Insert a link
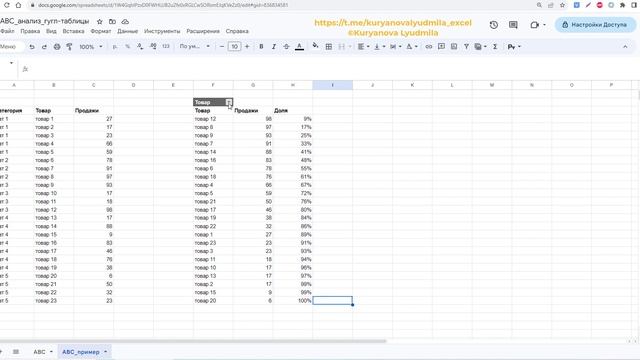Viewport: 640px width, 360px height. click(x=429, y=47)
